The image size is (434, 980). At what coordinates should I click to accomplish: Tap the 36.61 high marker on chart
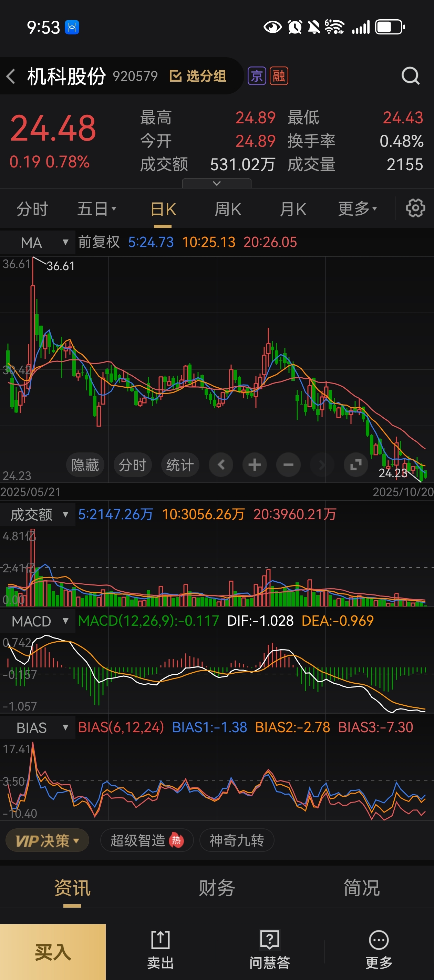point(61,266)
